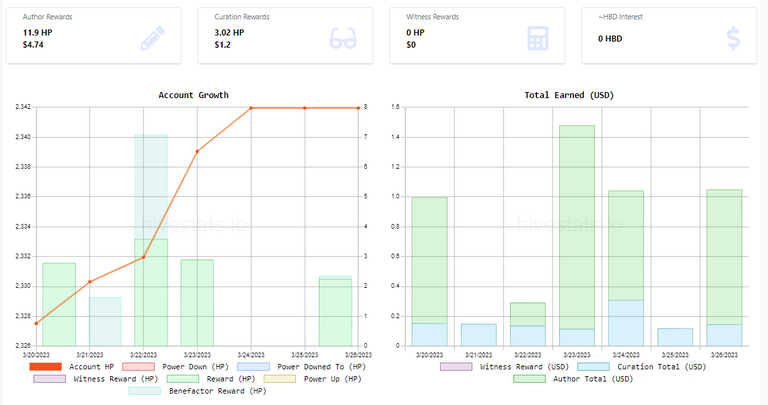Click the Witness Reward (HP) legend label

click(x=116, y=379)
